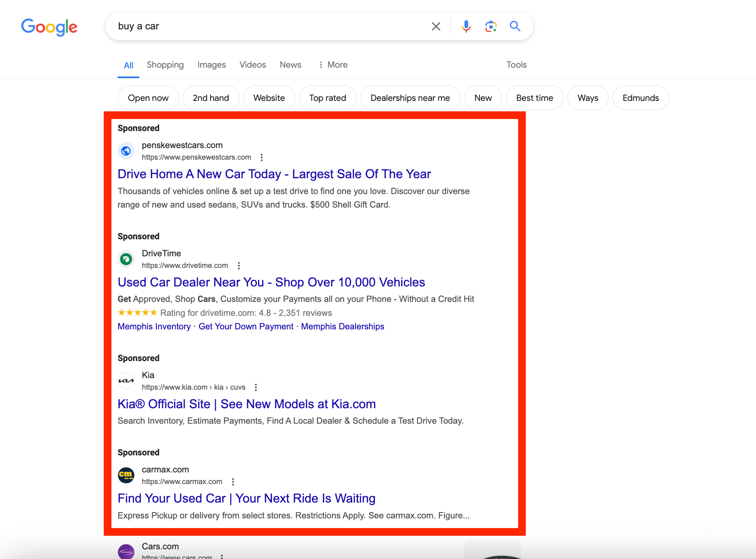Click the magnifying glass search icon
The width and height of the screenshot is (756, 559).
[515, 26]
